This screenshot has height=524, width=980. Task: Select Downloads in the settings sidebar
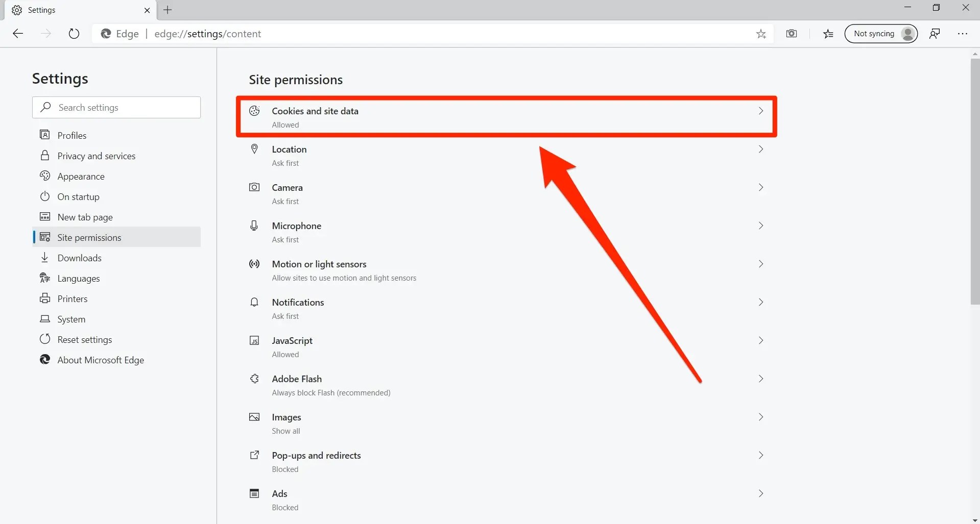pyautogui.click(x=79, y=258)
